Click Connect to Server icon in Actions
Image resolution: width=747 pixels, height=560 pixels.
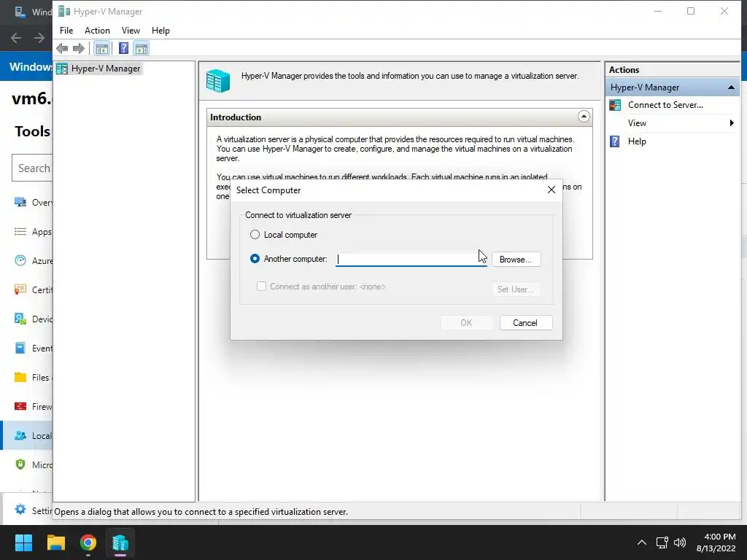615,105
